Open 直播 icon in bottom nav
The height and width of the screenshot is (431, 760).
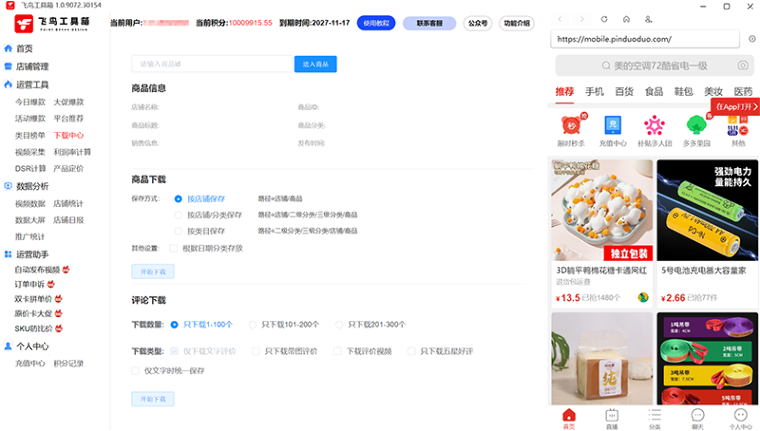pyautogui.click(x=612, y=415)
